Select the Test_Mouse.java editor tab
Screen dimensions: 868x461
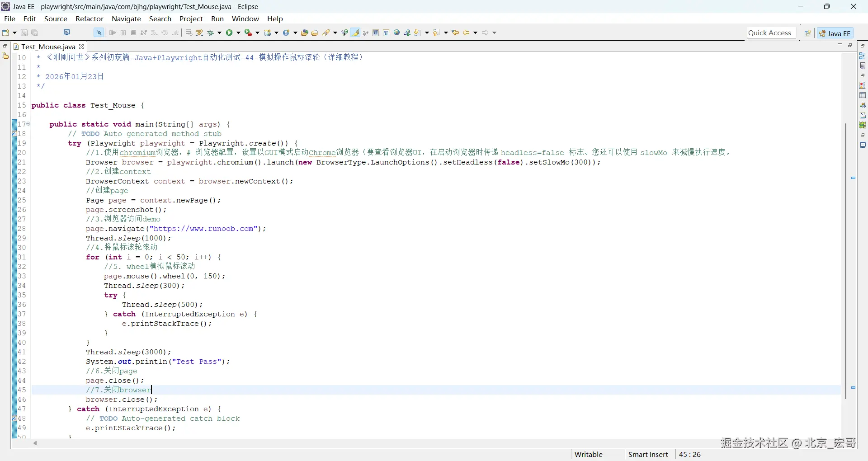(x=48, y=47)
